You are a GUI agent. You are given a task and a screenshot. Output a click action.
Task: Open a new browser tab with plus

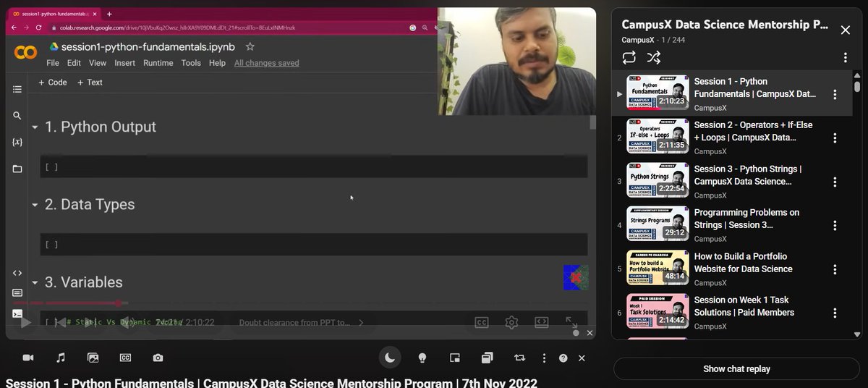[x=109, y=14]
